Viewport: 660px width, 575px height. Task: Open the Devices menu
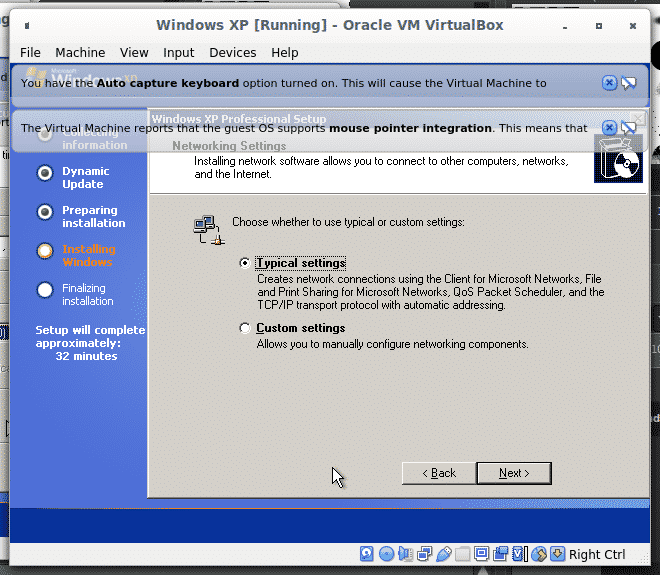[233, 53]
